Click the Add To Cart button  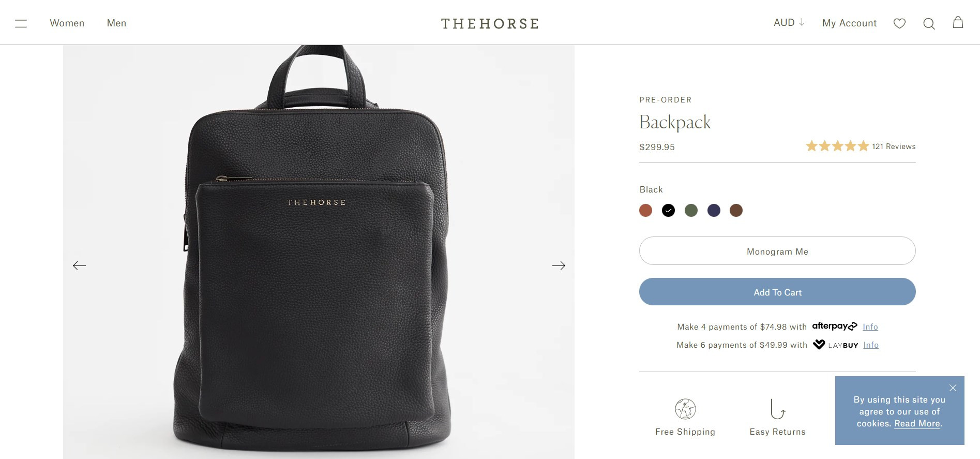[x=777, y=292]
